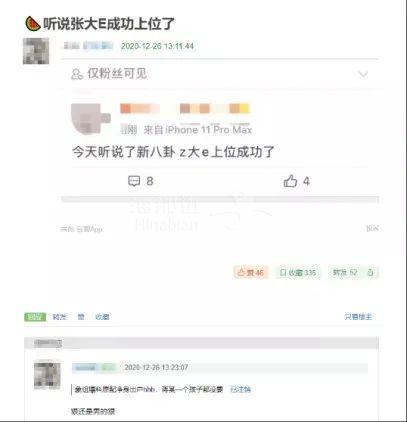
Task: Click the share icon next to 转发 52
Action: coord(370,273)
